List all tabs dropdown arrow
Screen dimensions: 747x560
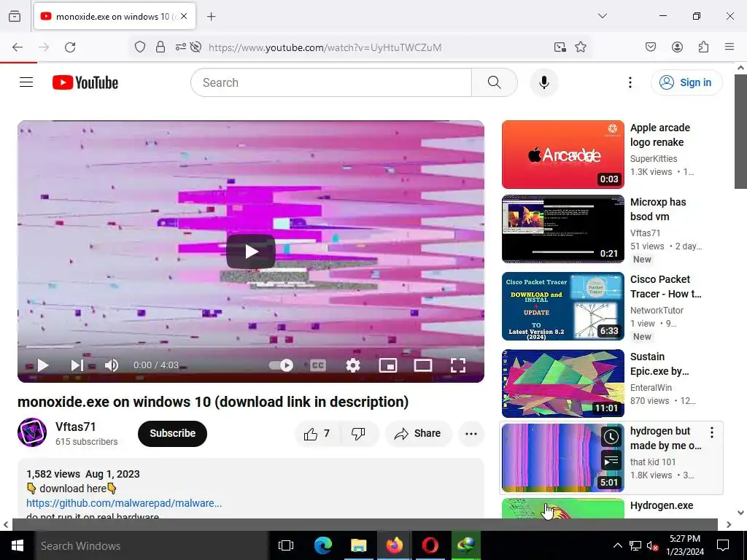(602, 16)
